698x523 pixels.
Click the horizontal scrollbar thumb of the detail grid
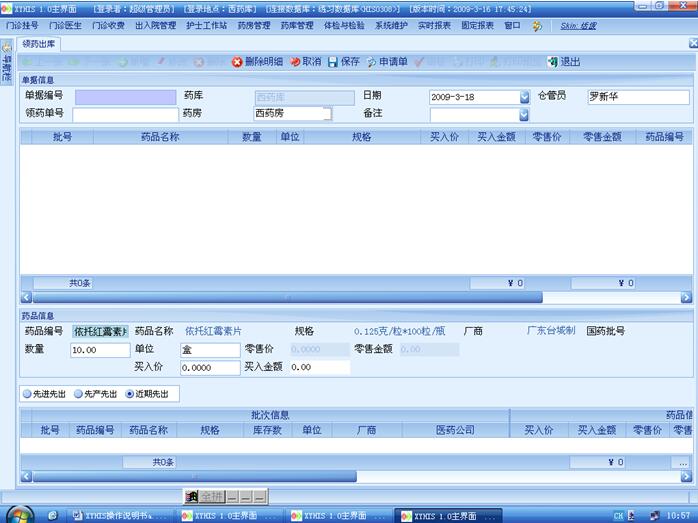(288, 297)
